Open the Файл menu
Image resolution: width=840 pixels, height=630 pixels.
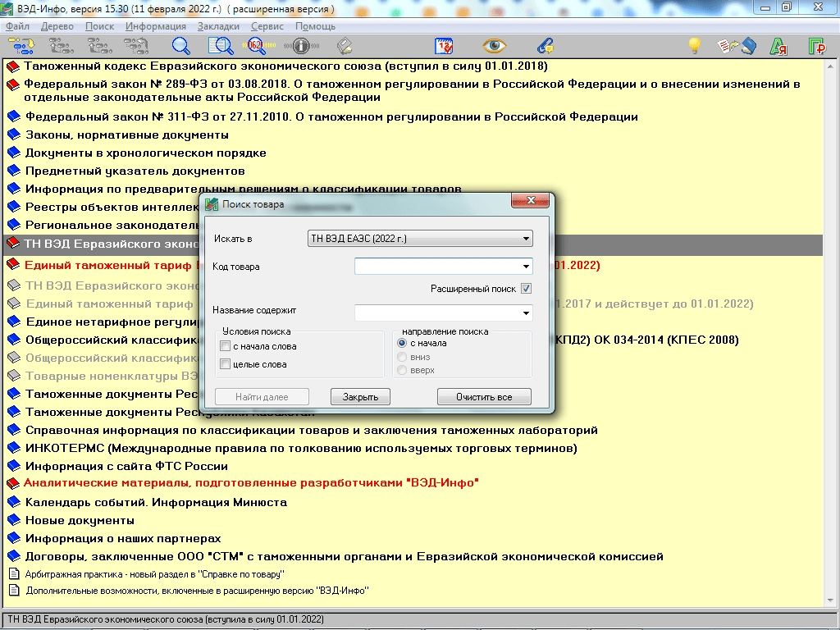pyautogui.click(x=18, y=26)
